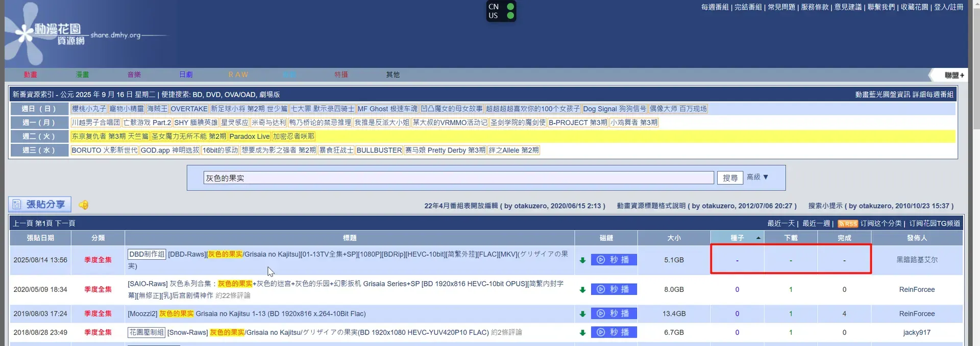Open 聯繫我們 link
Screen dimensions: 980x346
pos(881,7)
